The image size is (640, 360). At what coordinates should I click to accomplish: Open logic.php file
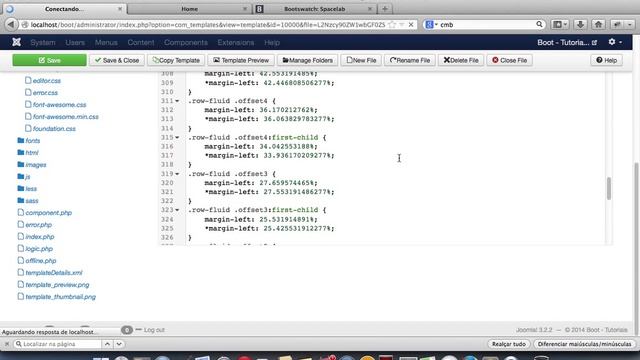pos(35,249)
